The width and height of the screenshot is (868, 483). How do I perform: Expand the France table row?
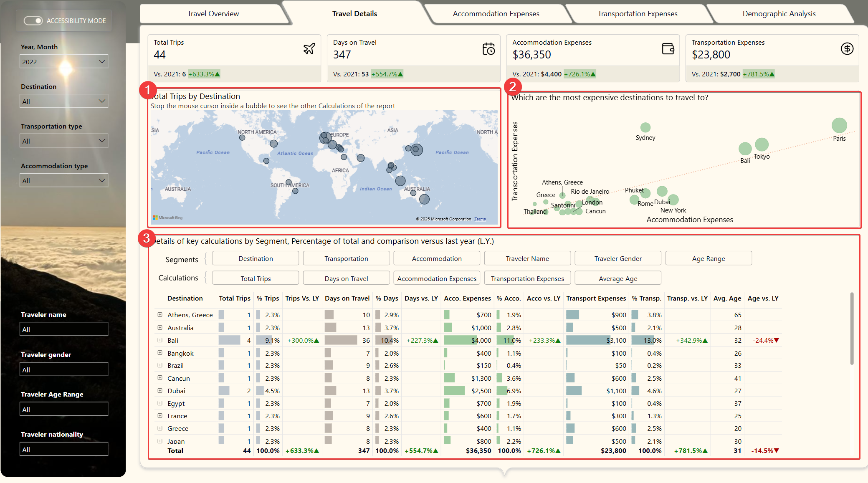(160, 416)
